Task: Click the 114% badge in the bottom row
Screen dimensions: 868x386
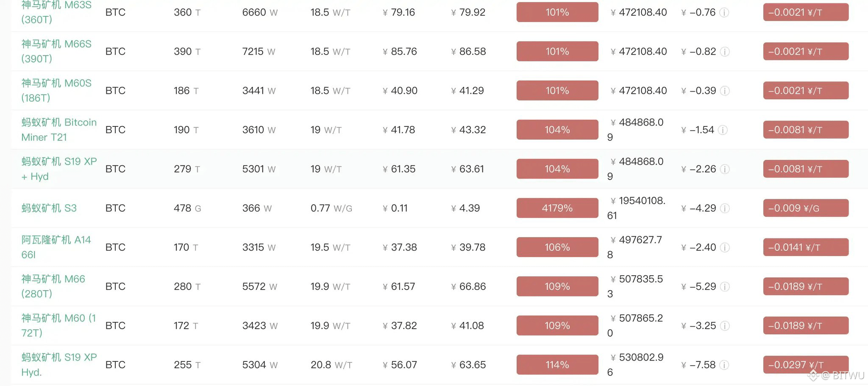Action: click(556, 364)
